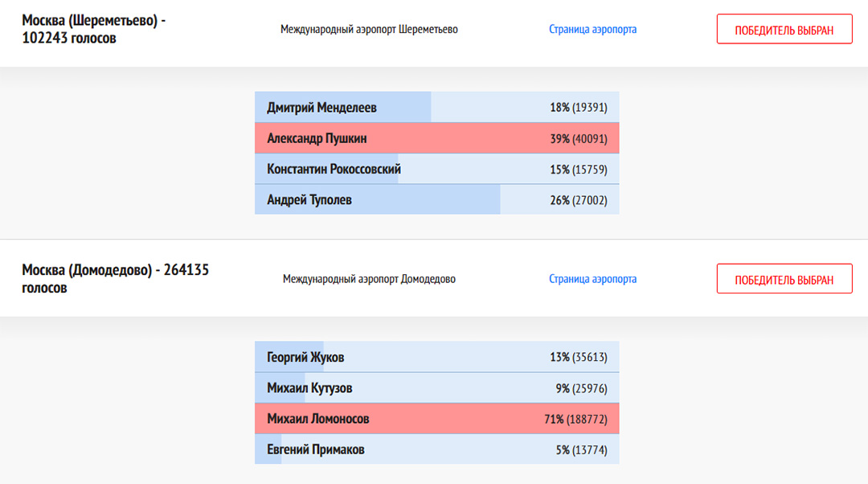Select the Дмитрий Менделеев result row
Image resolution: width=868 pixels, height=484 pixels.
436,107
